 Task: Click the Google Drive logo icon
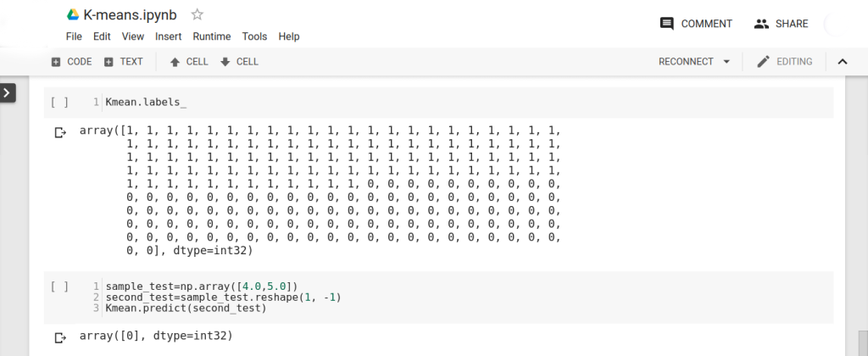point(73,15)
